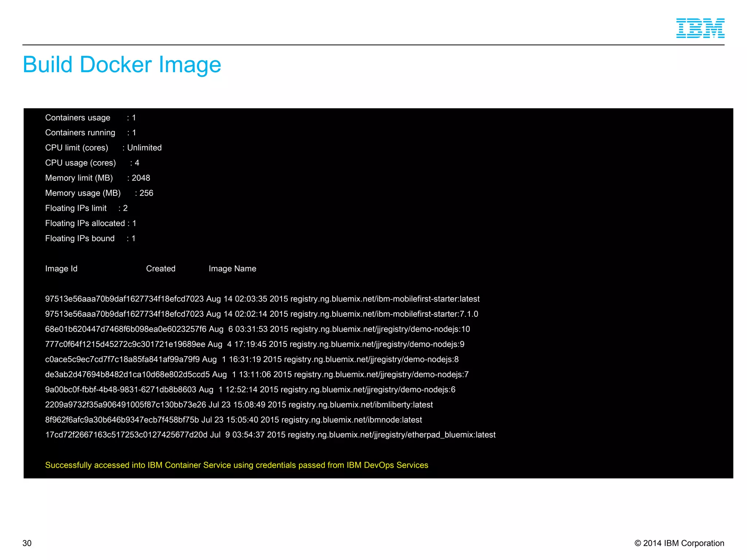
Task: Select the ibm-mobilefirst-starter:latest image row
Action: [262, 299]
